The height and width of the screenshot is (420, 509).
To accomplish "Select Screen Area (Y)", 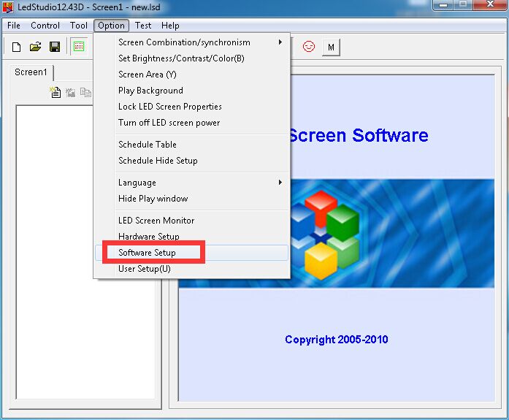I will point(191,75).
